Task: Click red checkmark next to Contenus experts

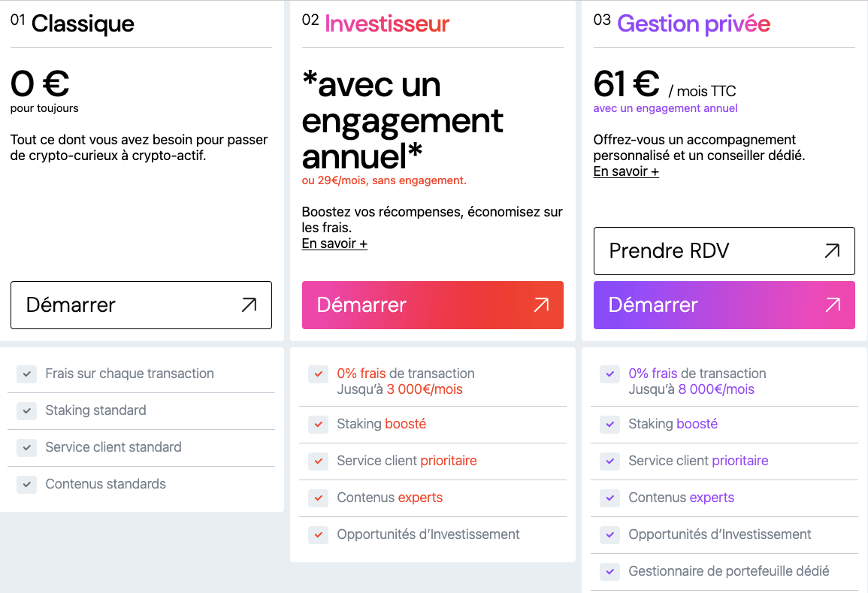Action: click(x=319, y=498)
